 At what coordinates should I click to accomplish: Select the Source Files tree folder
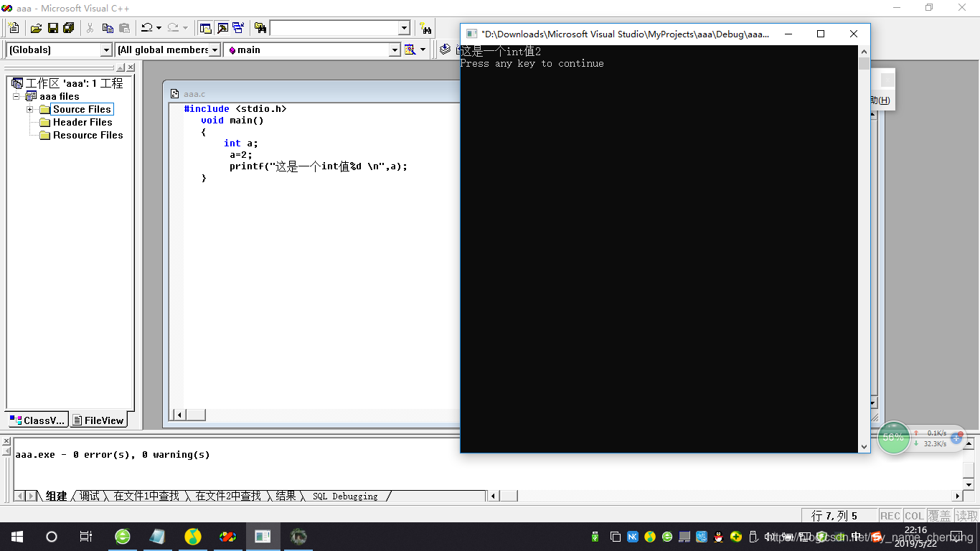[82, 109]
